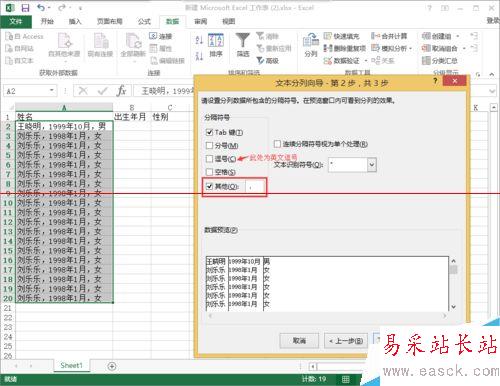Redo the last action
Image resolution: width=500 pixels, height=386 pixels.
pyautogui.click(x=62, y=8)
